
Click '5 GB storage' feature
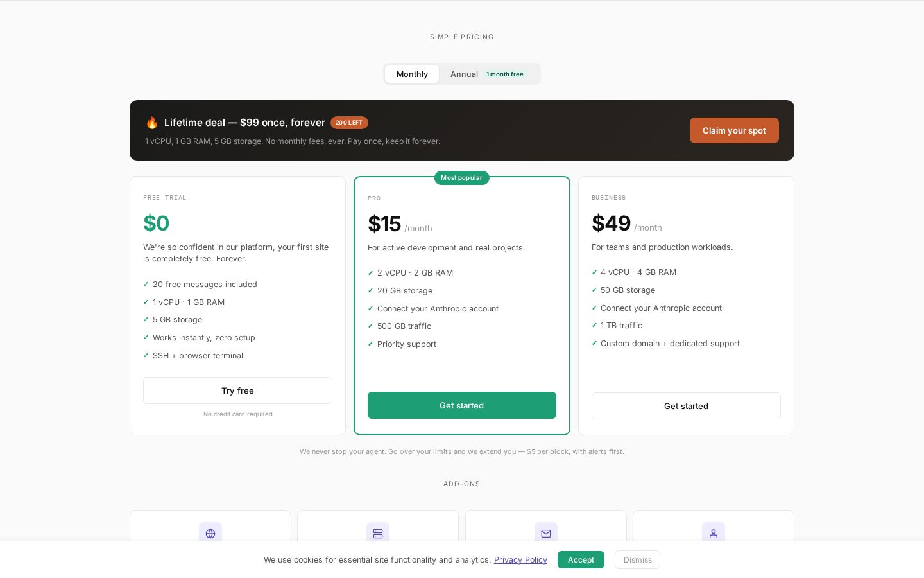pyautogui.click(x=177, y=319)
